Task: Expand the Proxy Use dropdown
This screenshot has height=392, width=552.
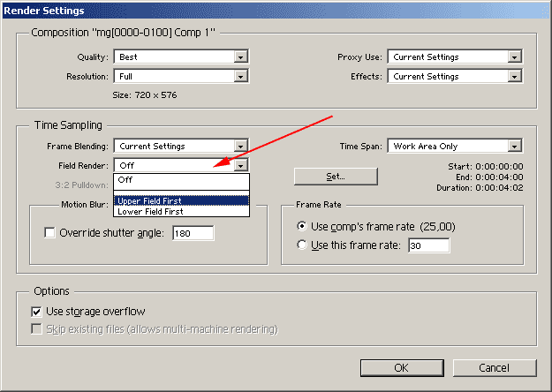Action: coord(513,57)
